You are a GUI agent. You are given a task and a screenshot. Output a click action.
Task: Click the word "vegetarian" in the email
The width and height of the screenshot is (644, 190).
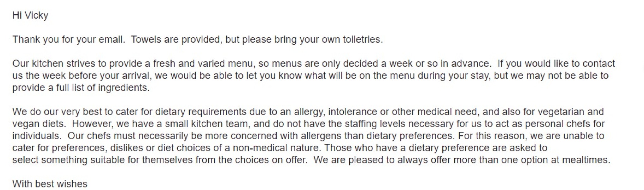point(561,111)
